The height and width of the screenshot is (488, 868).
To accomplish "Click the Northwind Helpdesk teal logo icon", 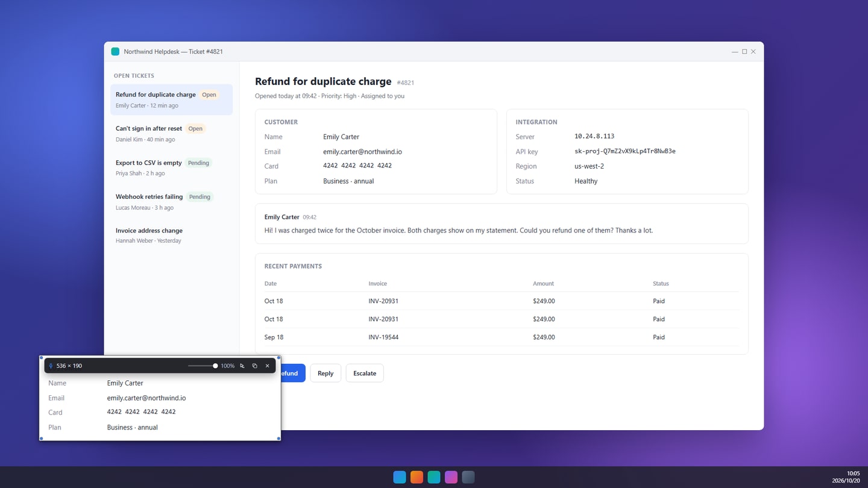I will click(115, 52).
